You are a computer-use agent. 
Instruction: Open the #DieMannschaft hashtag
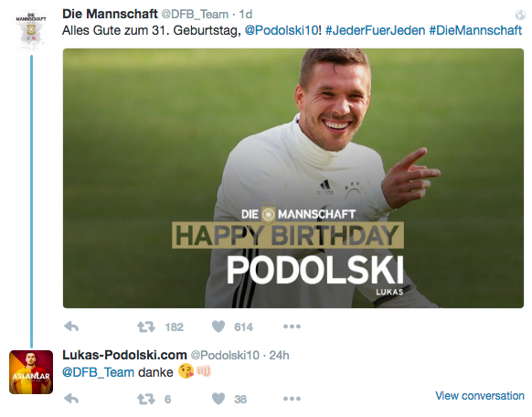click(x=475, y=30)
